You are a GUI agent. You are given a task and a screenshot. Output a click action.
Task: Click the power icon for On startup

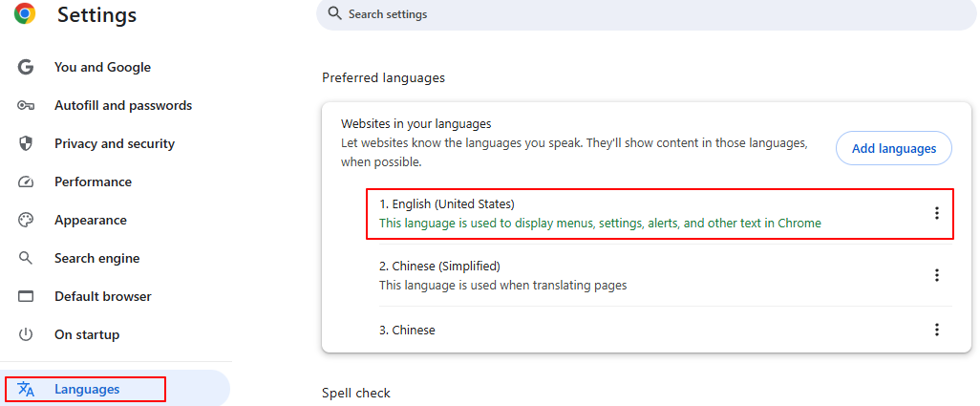25,334
